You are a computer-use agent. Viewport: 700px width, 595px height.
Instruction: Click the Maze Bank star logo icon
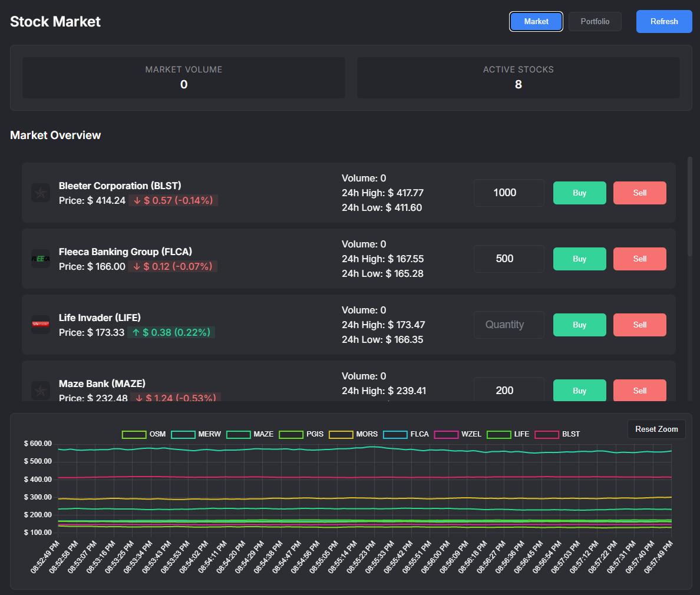[41, 391]
